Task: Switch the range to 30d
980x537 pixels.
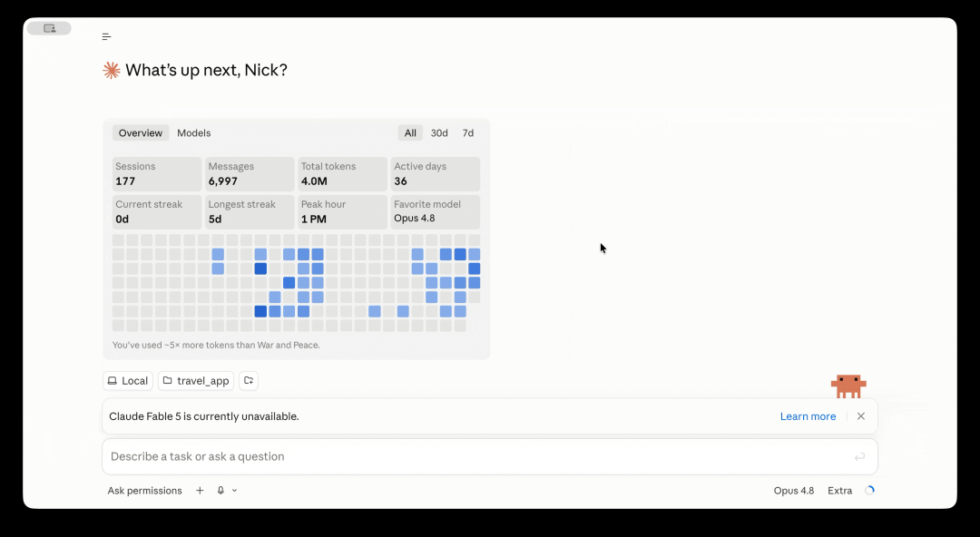Action: 439,133
